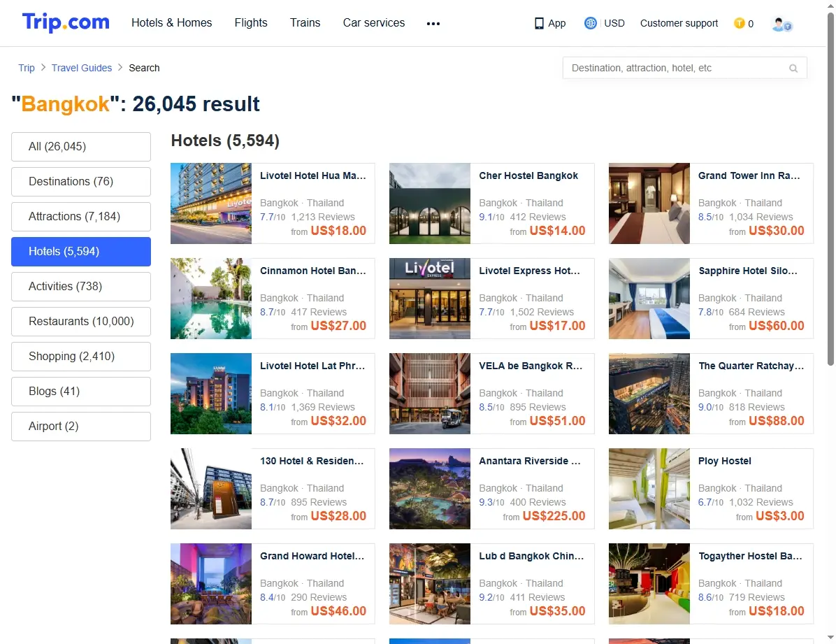Open Cinnamon Hotel pool thumbnail
This screenshot has width=836, height=644.
point(211,299)
